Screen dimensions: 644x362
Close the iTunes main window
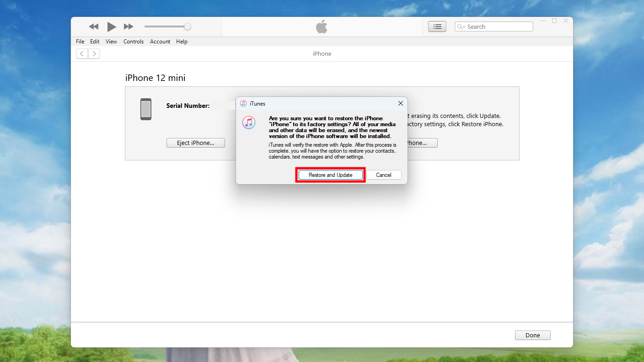566,21
